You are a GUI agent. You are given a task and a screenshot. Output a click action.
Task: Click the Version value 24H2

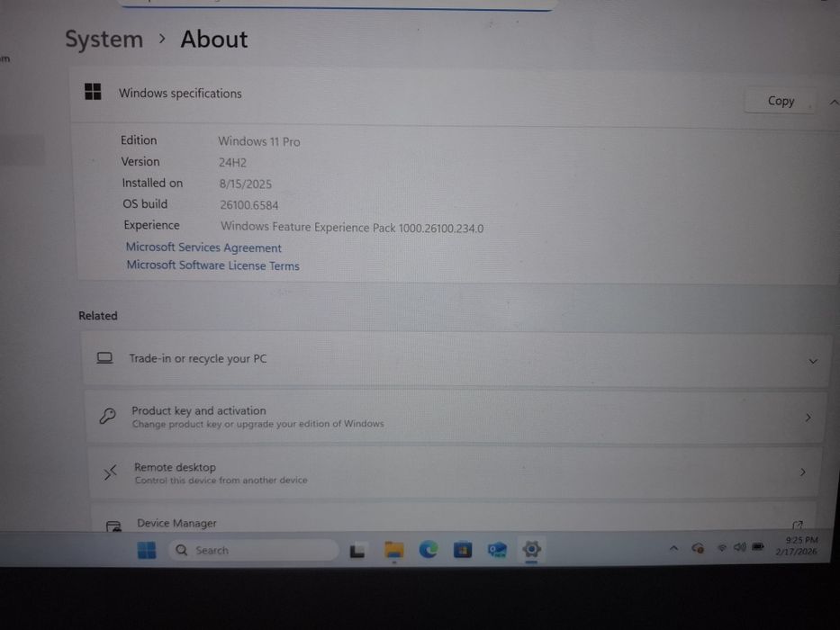tap(232, 162)
